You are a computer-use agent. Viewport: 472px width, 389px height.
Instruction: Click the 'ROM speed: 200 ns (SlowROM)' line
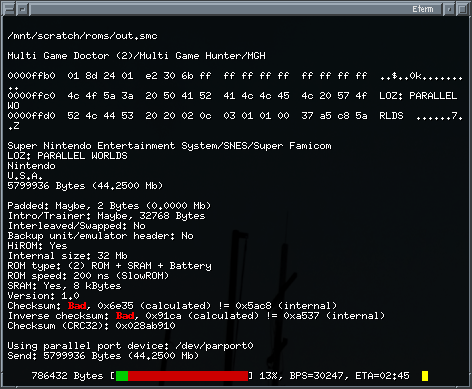click(x=88, y=276)
